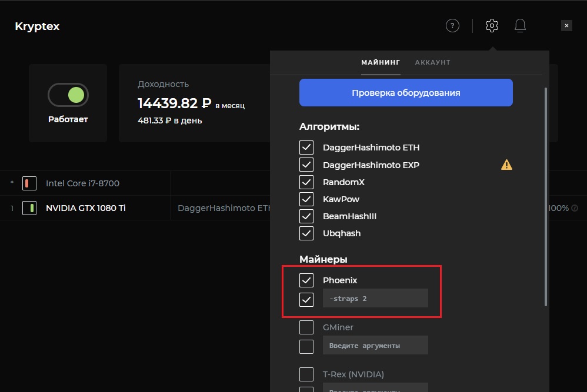Select the NVIDIA GTX 1080 Ti device row
This screenshot has width=587, height=392.
[135, 208]
